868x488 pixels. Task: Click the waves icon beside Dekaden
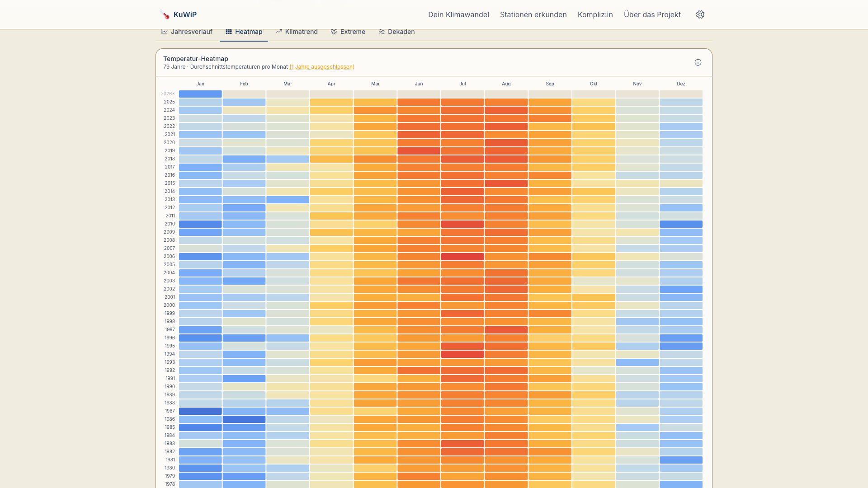(x=382, y=32)
